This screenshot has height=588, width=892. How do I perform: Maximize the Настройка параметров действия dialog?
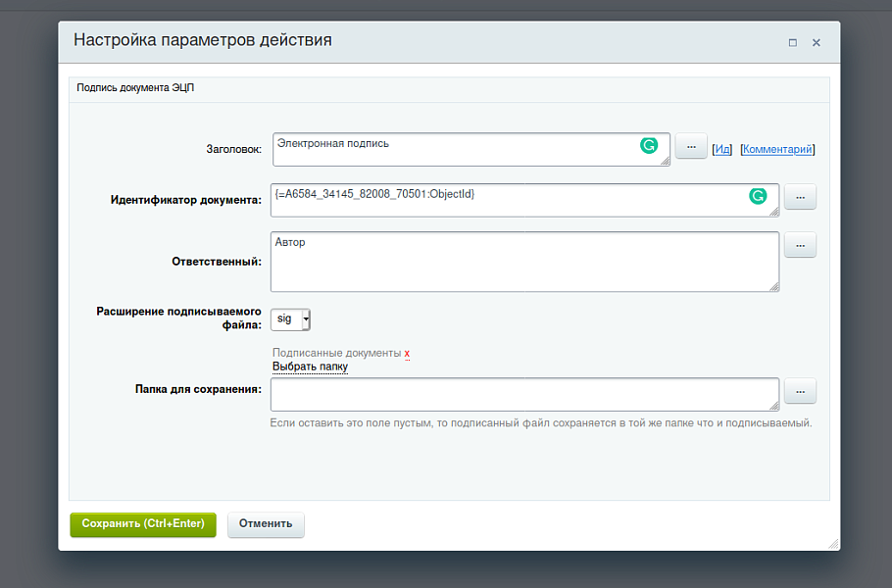coord(792,42)
